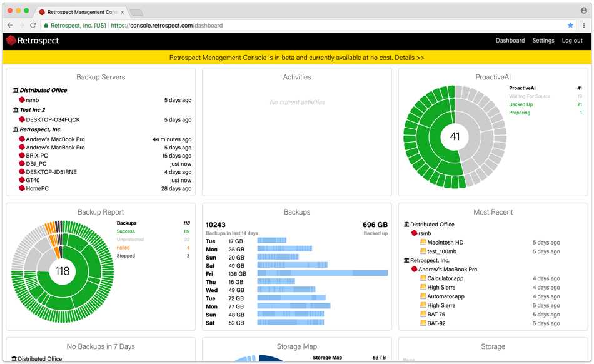The width and height of the screenshot is (594, 364).
Task: Click Distributed Office organization icon in Most Recent
Action: 406,225
